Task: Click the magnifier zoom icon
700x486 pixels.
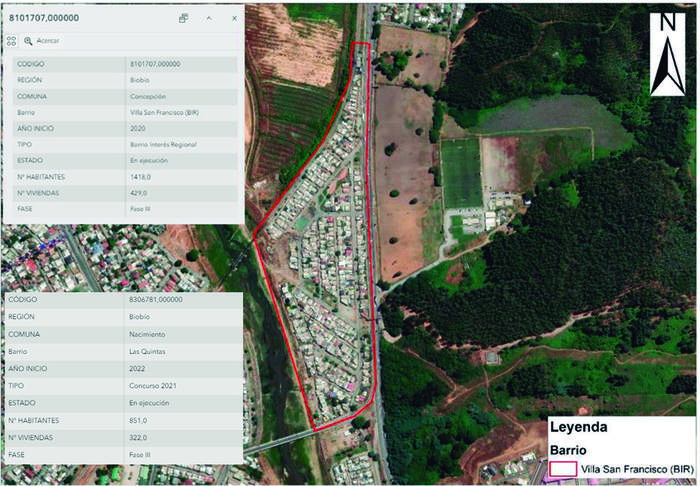Action: pos(29,41)
